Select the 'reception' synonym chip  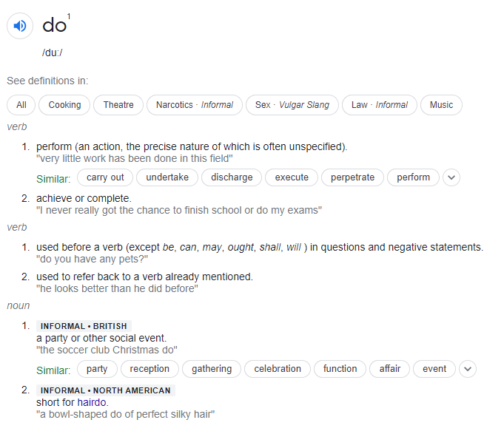coord(149,369)
